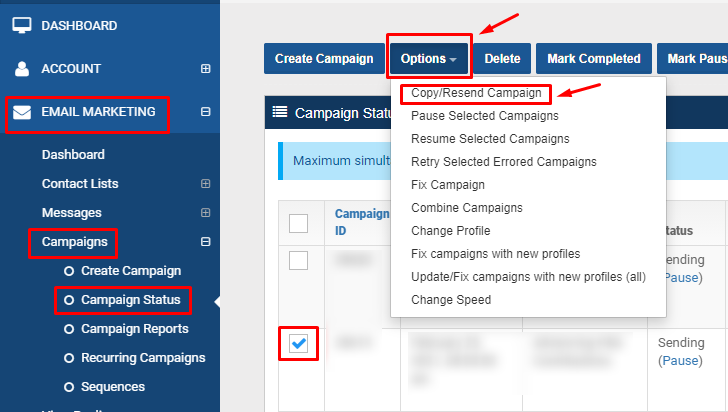Open the Options dropdown button
The height and width of the screenshot is (412, 728).
(428, 59)
